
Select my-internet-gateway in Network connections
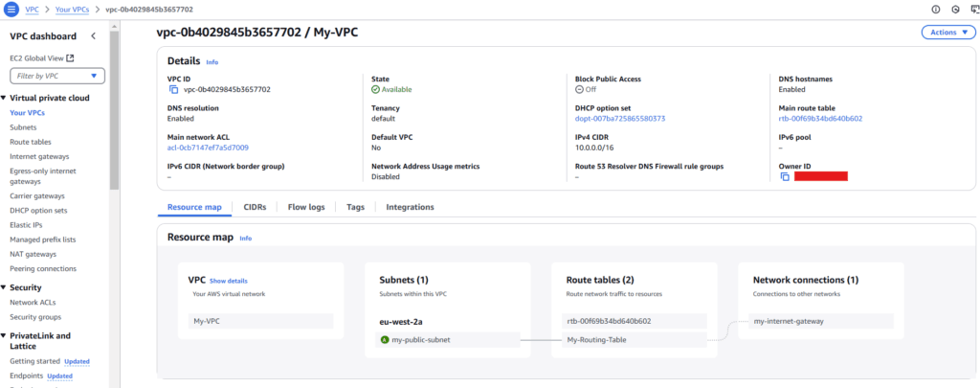point(820,321)
